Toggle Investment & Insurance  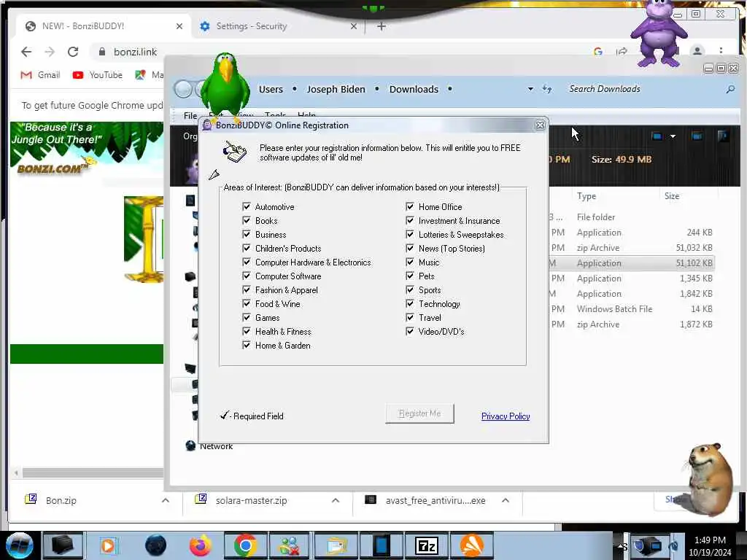410,220
